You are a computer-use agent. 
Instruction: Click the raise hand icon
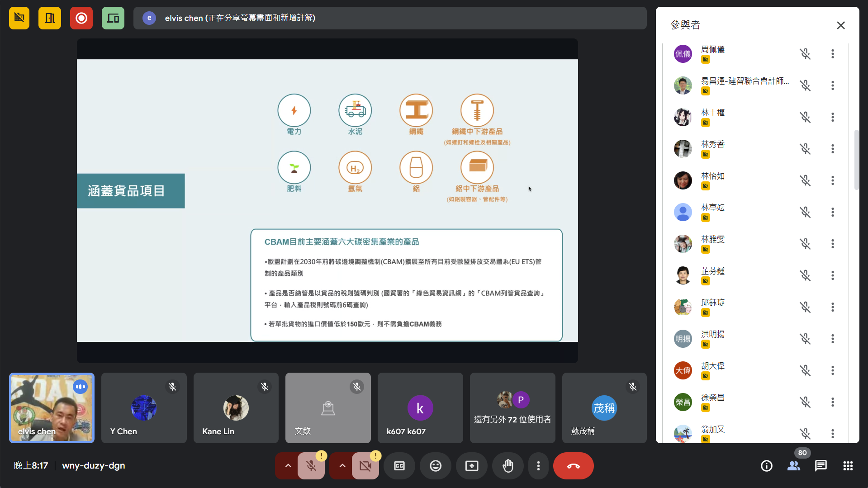point(508,466)
